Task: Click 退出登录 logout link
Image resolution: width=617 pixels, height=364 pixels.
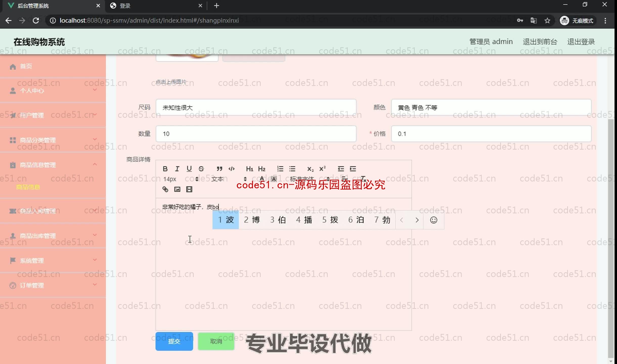Action: pos(581,42)
